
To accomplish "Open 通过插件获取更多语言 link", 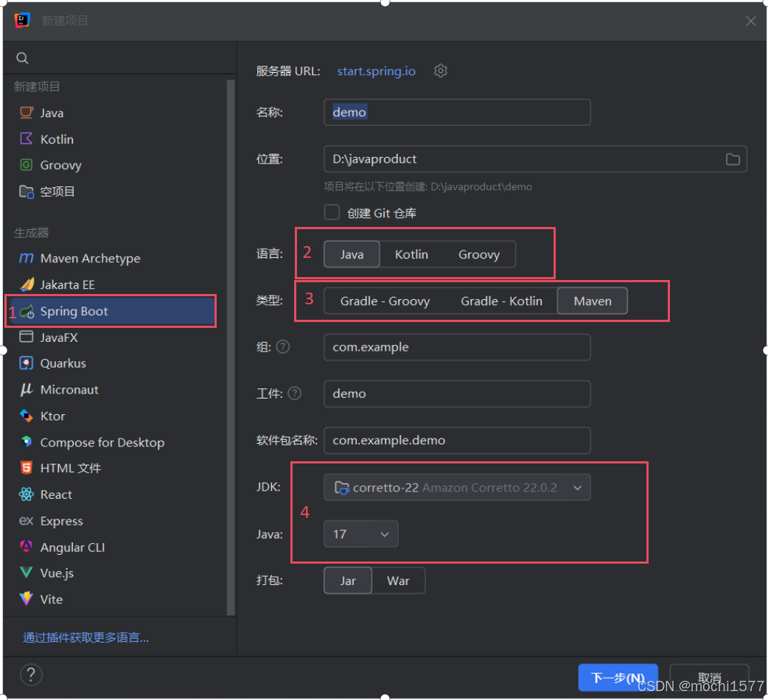I will pos(85,637).
